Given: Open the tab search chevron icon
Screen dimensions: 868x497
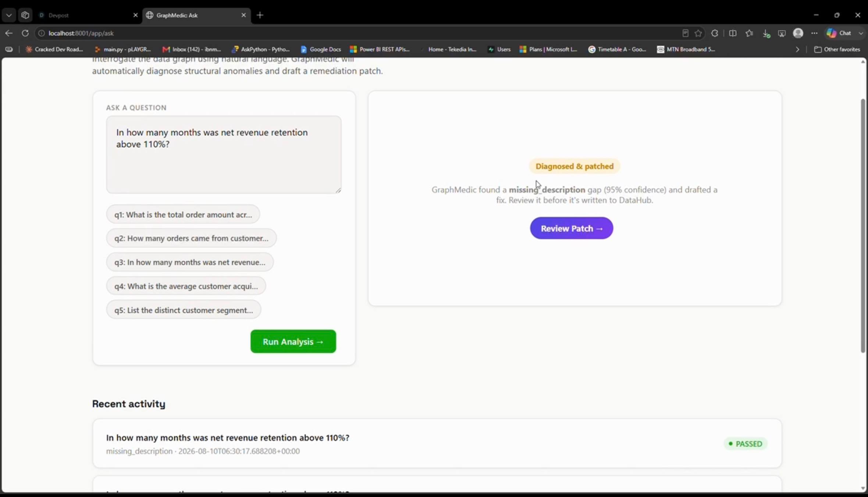Looking at the screenshot, I should point(9,15).
